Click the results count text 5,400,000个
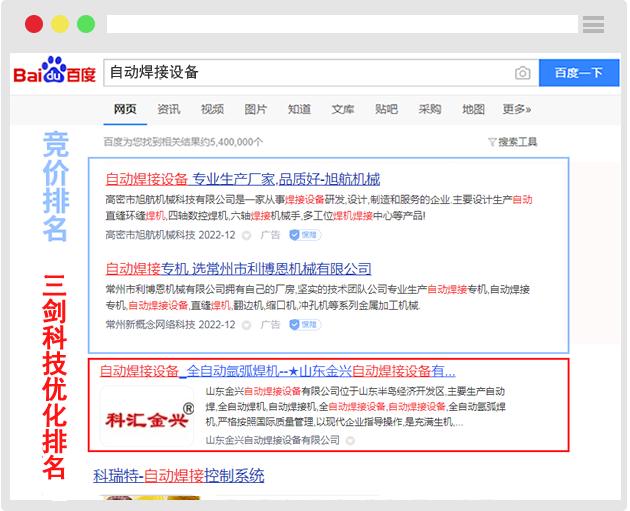The height and width of the screenshot is (511, 630). click(x=183, y=142)
